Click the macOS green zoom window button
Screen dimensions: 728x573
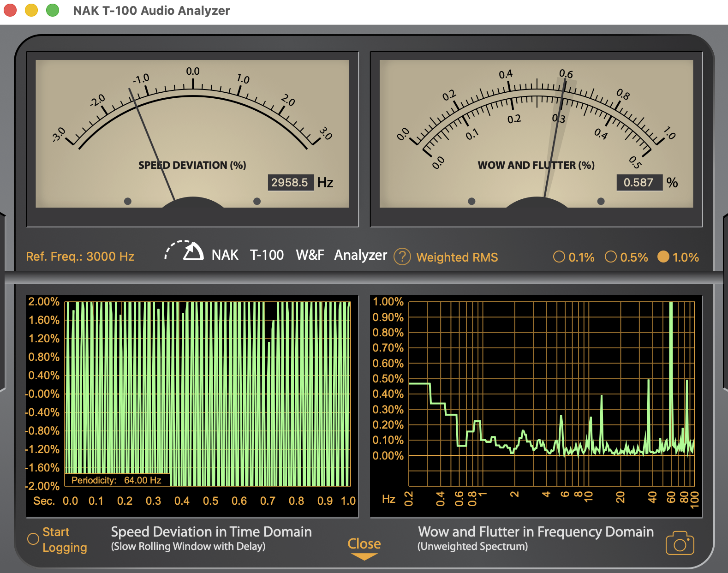point(53,10)
